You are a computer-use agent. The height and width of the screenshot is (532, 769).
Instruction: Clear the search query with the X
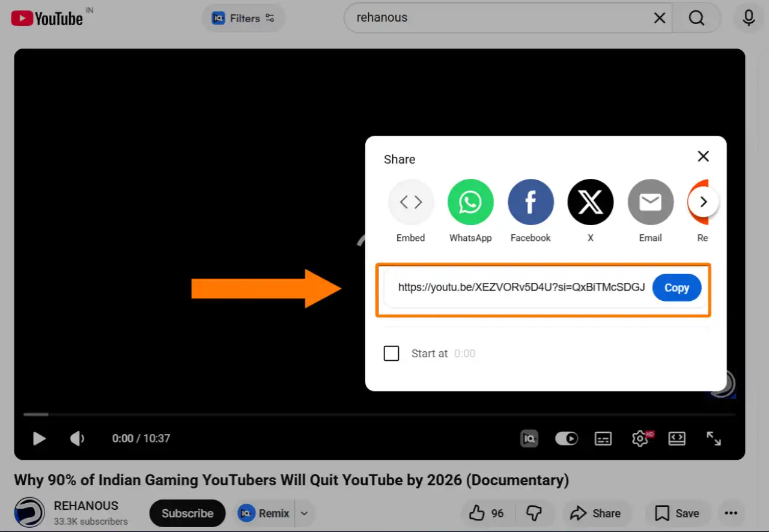pyautogui.click(x=659, y=18)
